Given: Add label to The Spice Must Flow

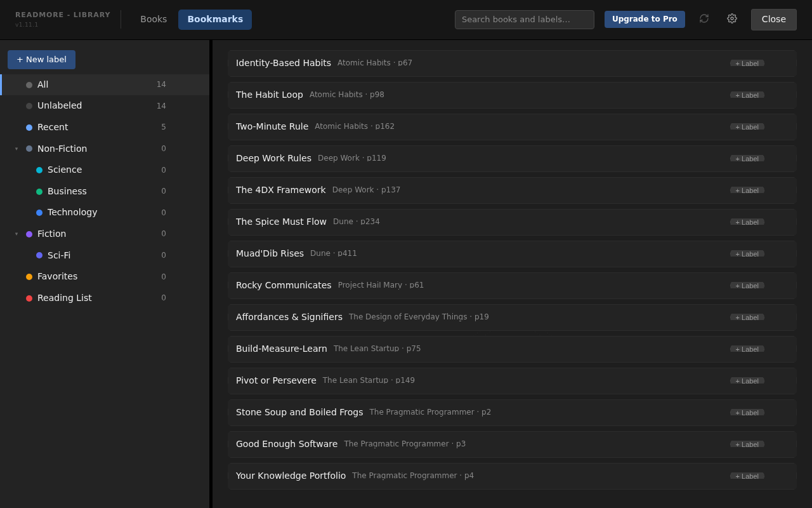Looking at the screenshot, I should pyautogui.click(x=747, y=222).
